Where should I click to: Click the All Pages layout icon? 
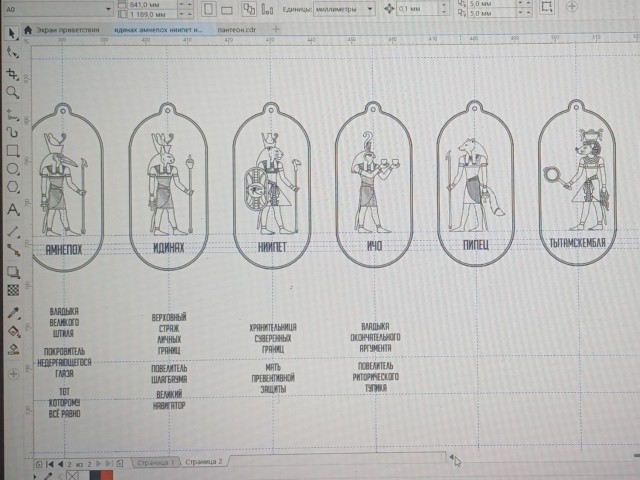[249, 9]
